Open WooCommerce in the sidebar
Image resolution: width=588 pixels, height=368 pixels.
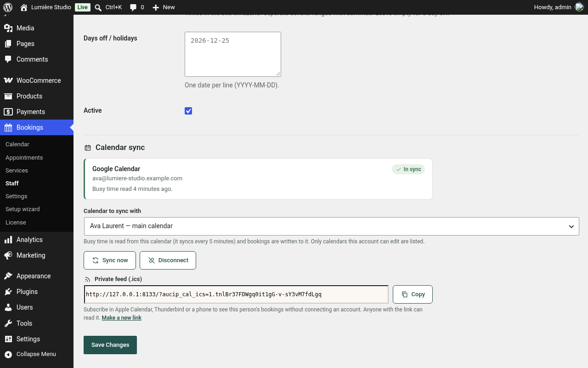tap(37, 80)
